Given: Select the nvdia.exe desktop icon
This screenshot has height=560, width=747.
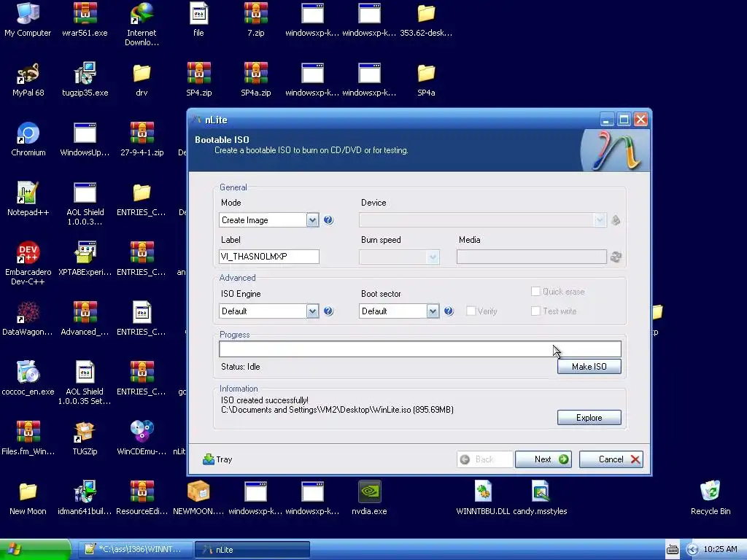Looking at the screenshot, I should click(x=369, y=498).
